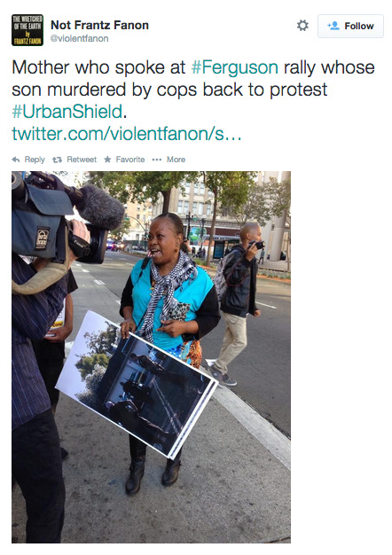Click the favorite star icon
The image size is (392, 555).
coord(107,160)
